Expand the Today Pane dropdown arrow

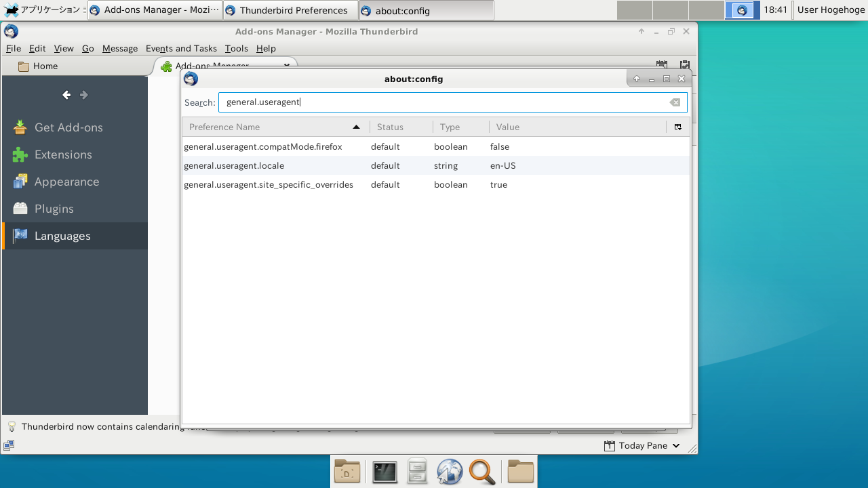675,445
